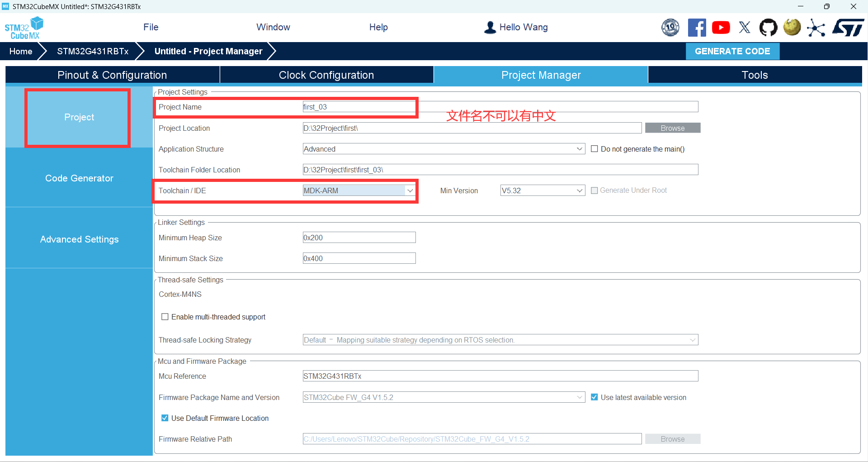Browse for Project Location
The height and width of the screenshot is (462, 868).
click(673, 128)
